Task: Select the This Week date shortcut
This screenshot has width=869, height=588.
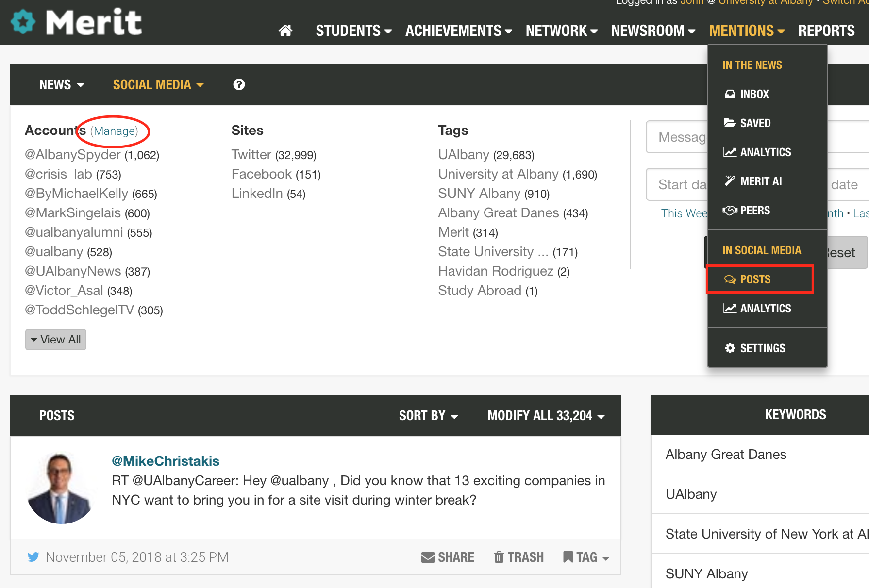Action: coord(685,213)
